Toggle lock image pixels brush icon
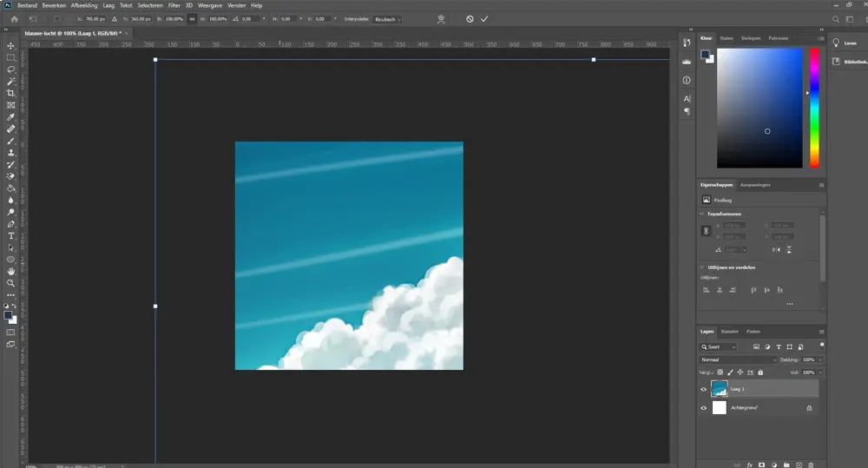The image size is (868, 468). tap(730, 372)
